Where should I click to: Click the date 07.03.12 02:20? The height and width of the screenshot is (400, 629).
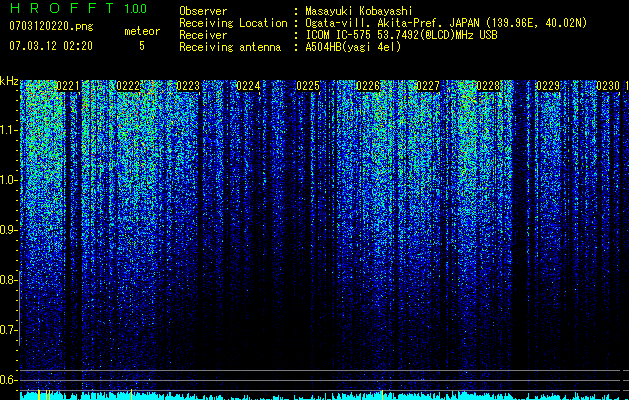coord(51,46)
